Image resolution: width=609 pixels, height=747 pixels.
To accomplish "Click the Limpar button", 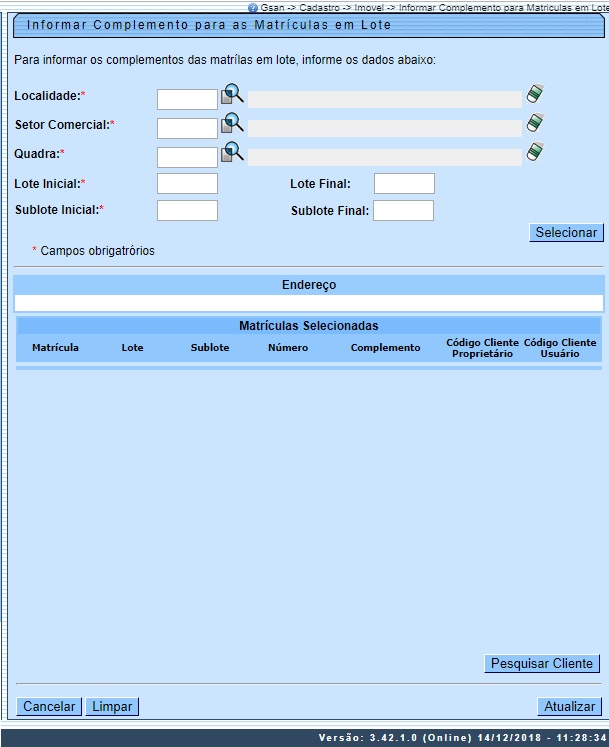I will tap(112, 707).
